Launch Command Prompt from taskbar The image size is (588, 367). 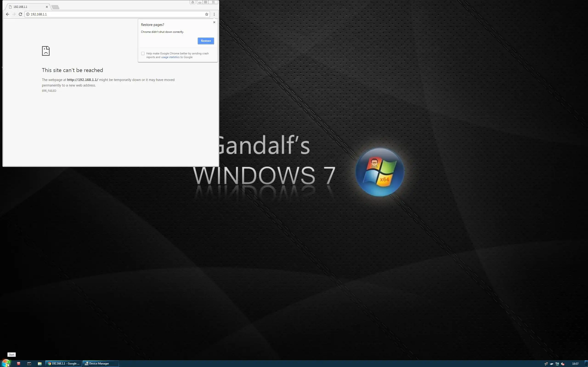[29, 364]
